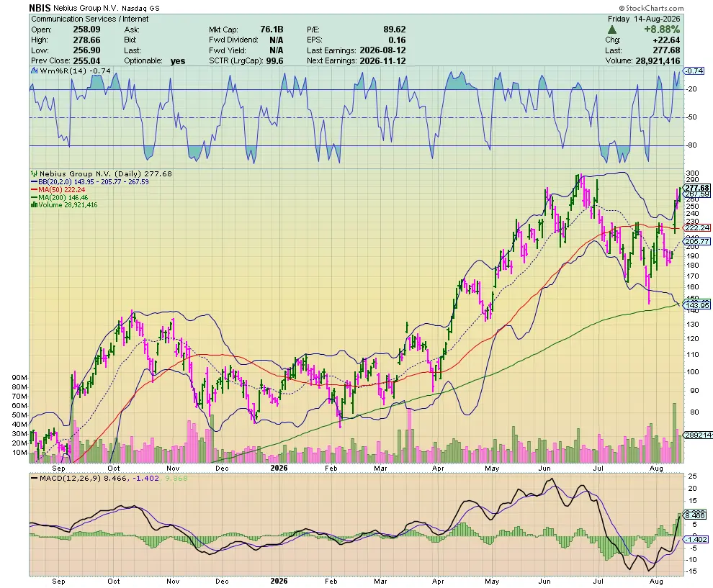
Task: Click the Mkt Cap value 76.1B
Action: pos(272,30)
